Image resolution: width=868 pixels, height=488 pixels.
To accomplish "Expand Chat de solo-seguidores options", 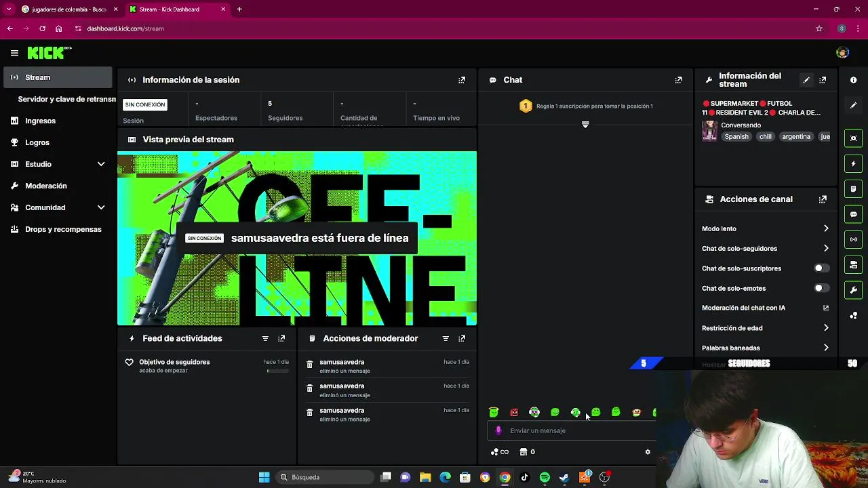I will tap(826, 248).
